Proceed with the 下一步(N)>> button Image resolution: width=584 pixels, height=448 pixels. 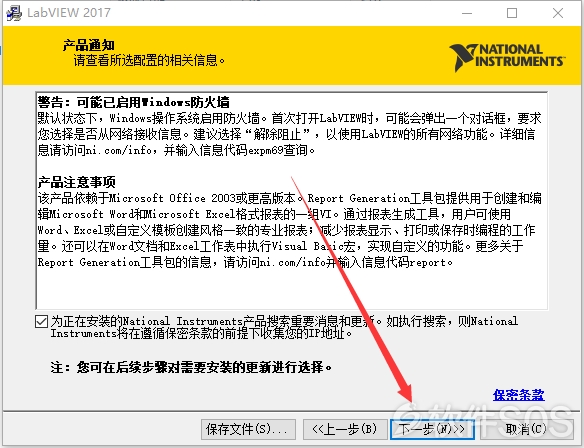pos(432,429)
